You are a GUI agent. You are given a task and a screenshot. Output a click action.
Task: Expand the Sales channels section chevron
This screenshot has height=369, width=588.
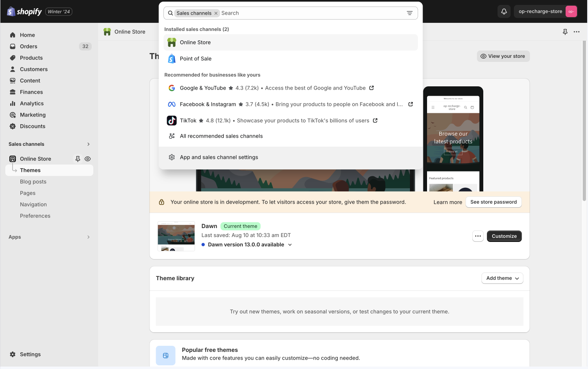coord(88,144)
